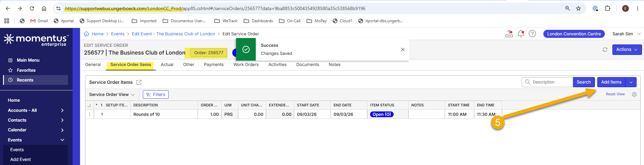
Task: Switch to the General tab
Action: 93,65
